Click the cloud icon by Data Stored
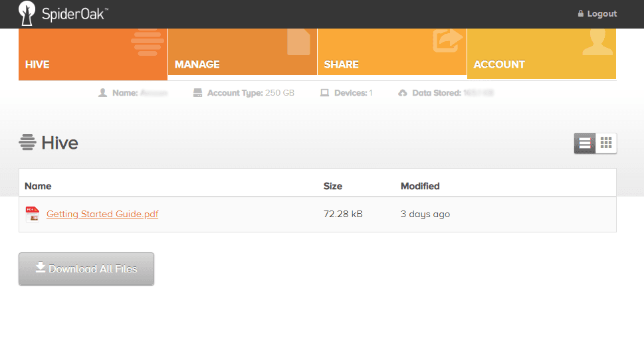The width and height of the screenshot is (644, 344). tap(403, 93)
